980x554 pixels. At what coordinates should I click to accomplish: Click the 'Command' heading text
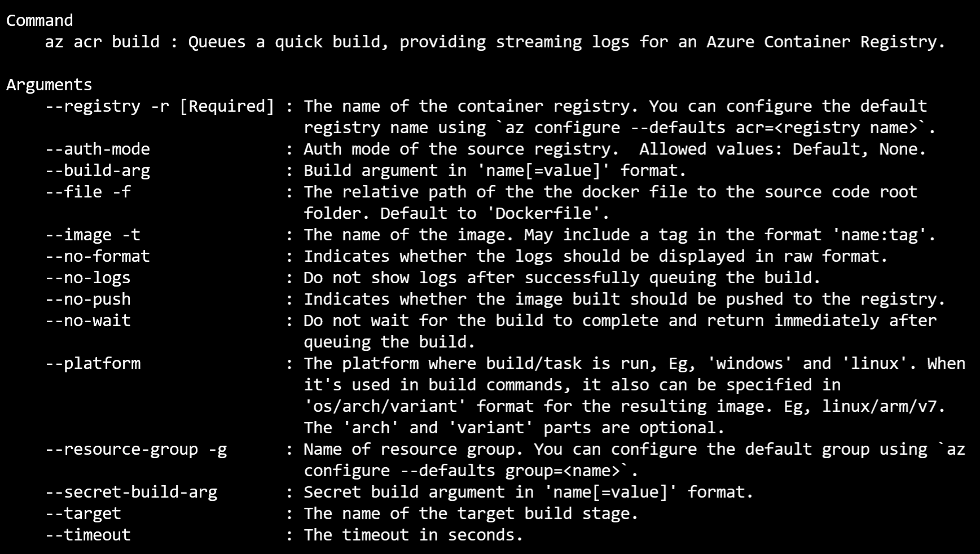pyautogui.click(x=39, y=21)
